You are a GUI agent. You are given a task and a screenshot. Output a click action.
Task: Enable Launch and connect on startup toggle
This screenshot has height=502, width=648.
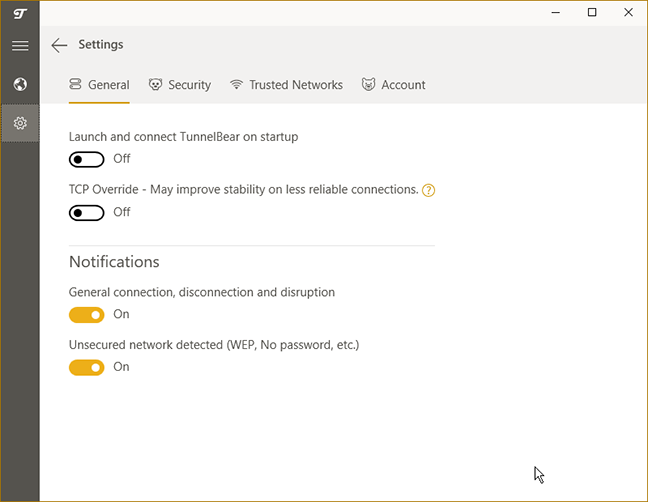coord(87,159)
